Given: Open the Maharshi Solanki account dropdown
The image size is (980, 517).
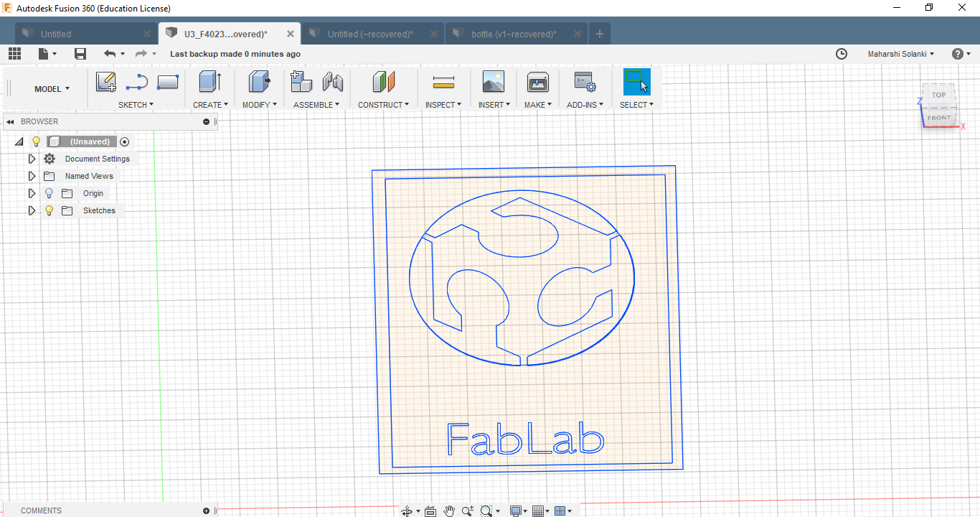Looking at the screenshot, I should pyautogui.click(x=901, y=54).
